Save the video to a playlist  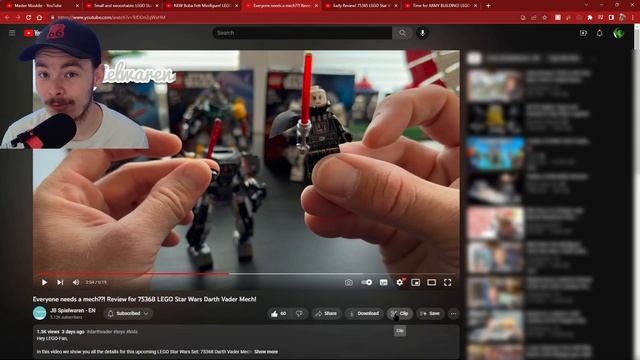(430, 313)
